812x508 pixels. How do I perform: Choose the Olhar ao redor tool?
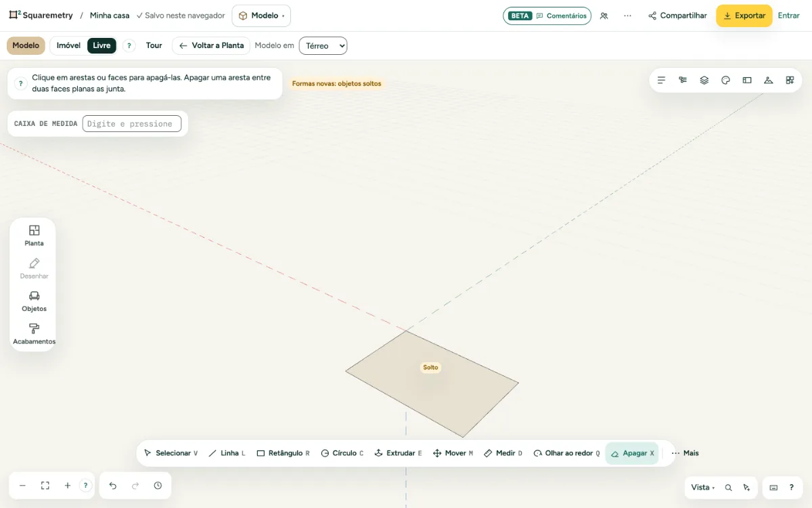point(566,453)
